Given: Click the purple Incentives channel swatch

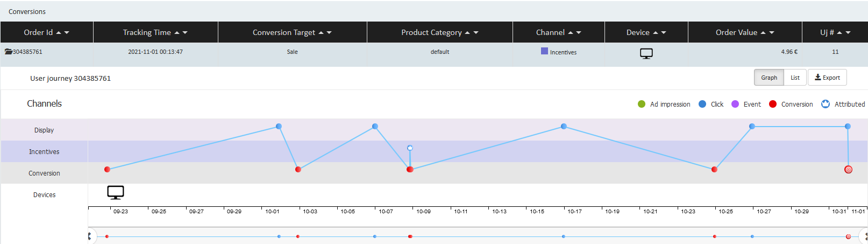Looking at the screenshot, I should [x=544, y=51].
